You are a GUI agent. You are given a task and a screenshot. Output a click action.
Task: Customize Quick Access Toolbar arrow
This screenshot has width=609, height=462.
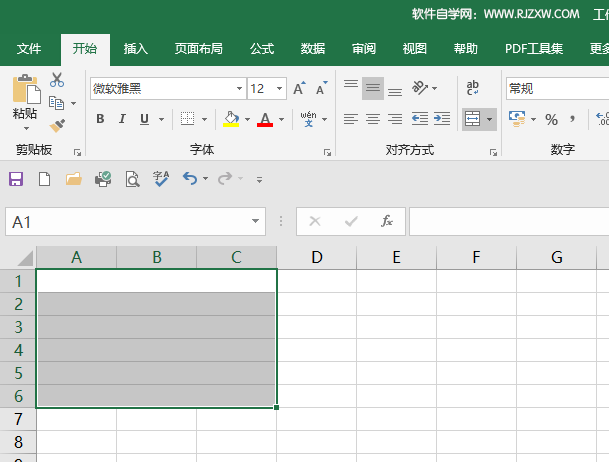click(259, 179)
